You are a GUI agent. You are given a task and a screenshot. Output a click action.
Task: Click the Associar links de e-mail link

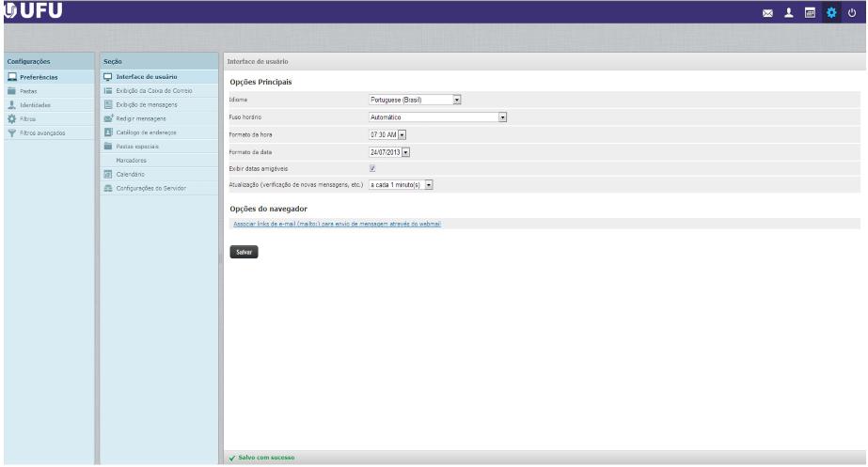click(x=336, y=224)
